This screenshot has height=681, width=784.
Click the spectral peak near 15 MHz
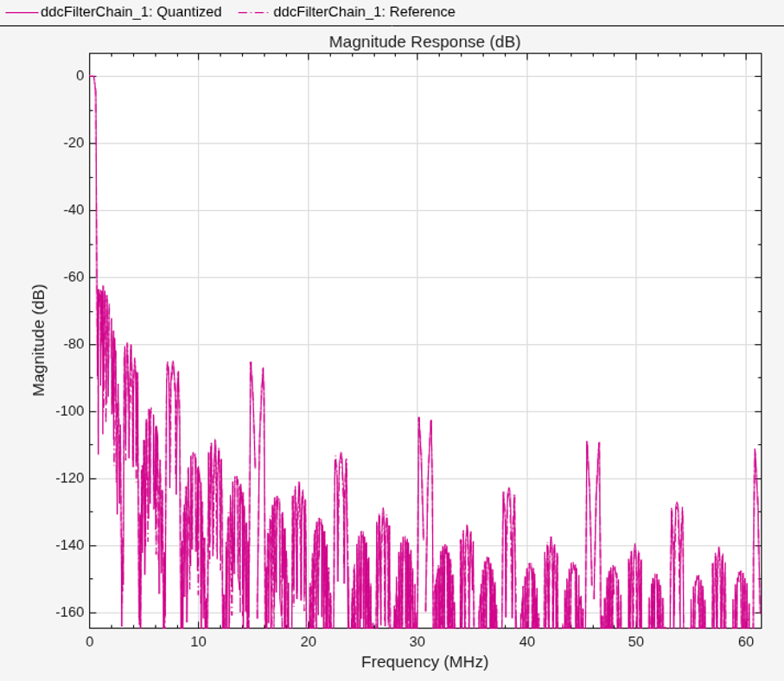[x=251, y=363]
